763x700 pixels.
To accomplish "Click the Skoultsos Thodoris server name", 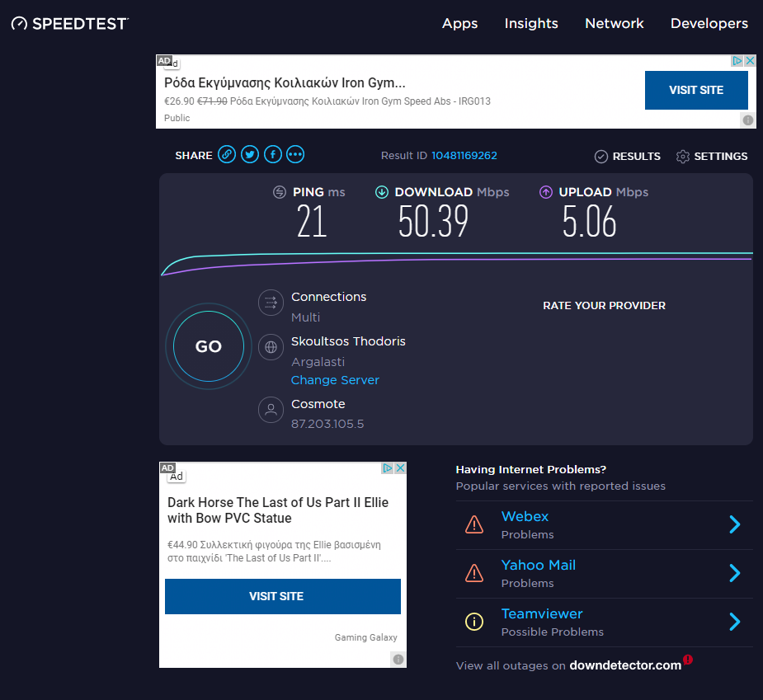I will [348, 341].
